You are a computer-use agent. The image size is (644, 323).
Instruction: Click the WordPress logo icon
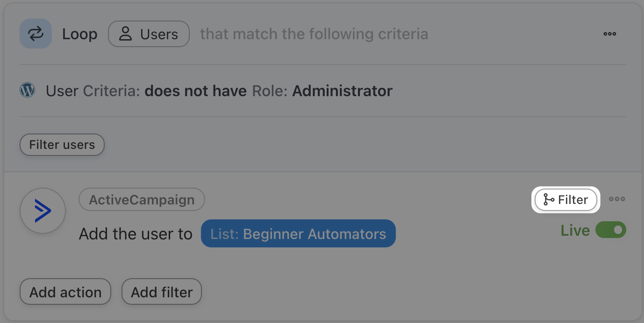28,90
